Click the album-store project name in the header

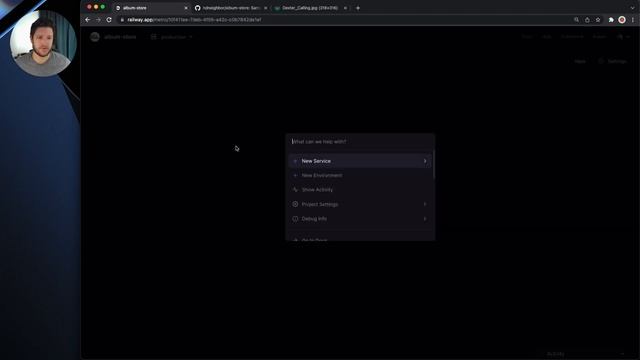coord(120,37)
